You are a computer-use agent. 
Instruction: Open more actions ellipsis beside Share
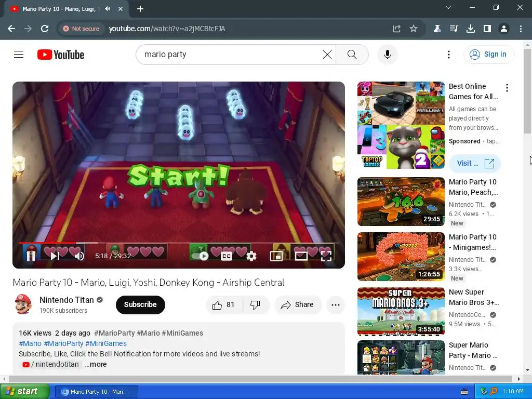(336, 304)
